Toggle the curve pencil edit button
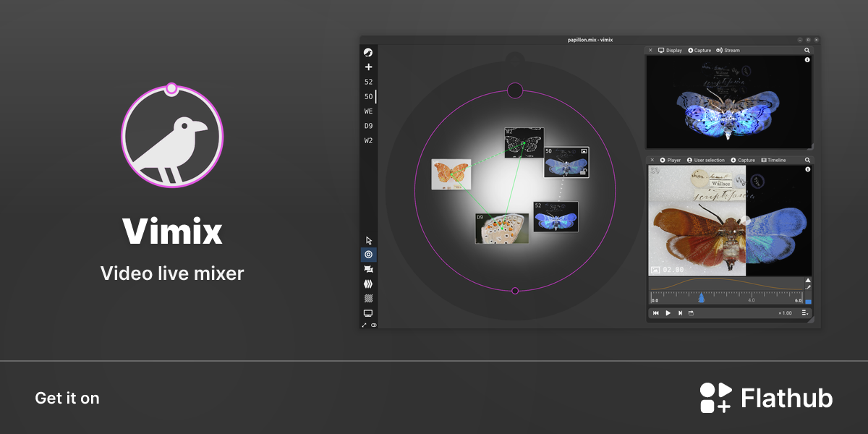This screenshot has width=868, height=434. [x=808, y=287]
